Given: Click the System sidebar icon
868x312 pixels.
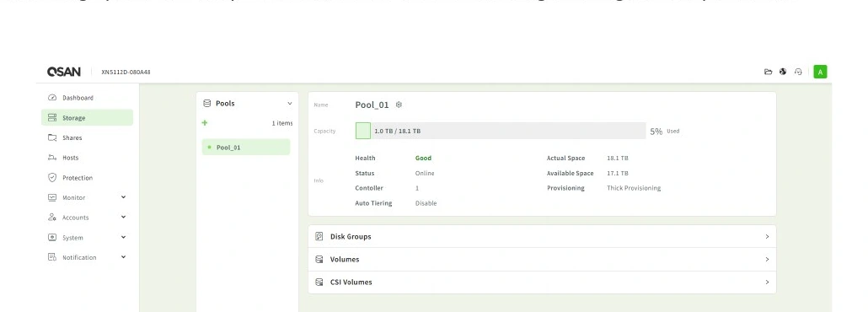Looking at the screenshot, I should pyautogui.click(x=52, y=237).
